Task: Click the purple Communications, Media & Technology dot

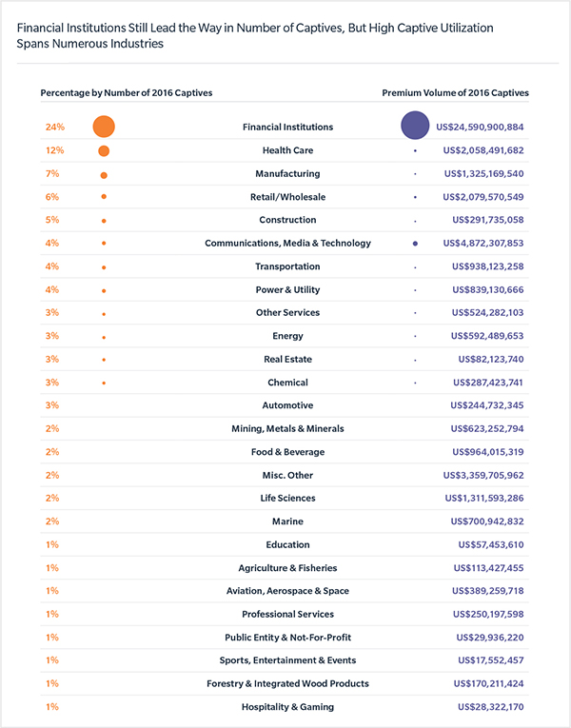Action: point(415,244)
